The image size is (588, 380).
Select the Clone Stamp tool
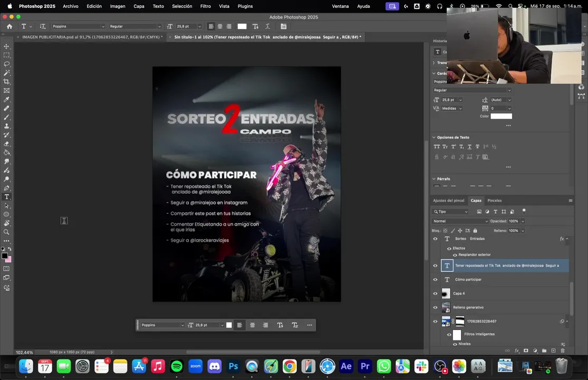(x=6, y=126)
